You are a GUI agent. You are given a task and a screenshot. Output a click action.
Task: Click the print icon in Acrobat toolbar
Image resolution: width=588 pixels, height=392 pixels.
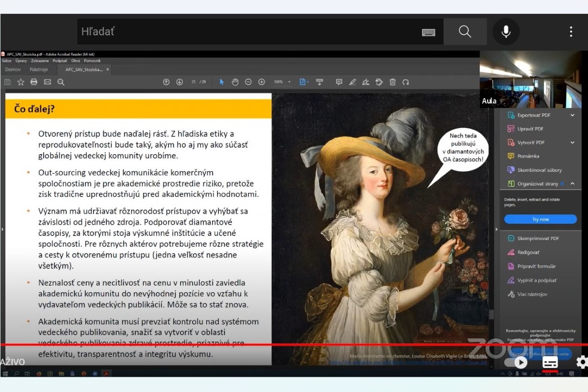(34, 82)
